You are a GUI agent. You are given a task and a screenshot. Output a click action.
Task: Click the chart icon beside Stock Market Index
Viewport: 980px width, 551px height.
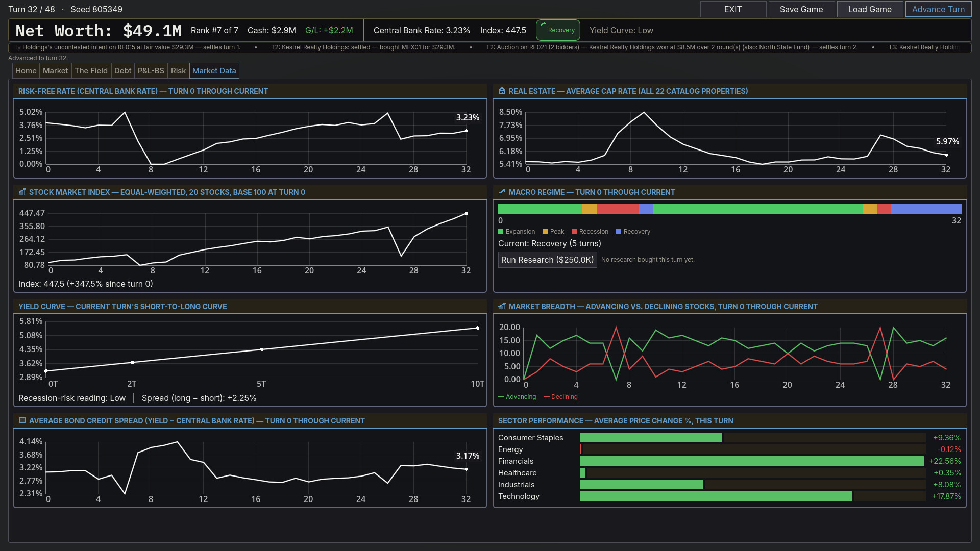coord(22,192)
